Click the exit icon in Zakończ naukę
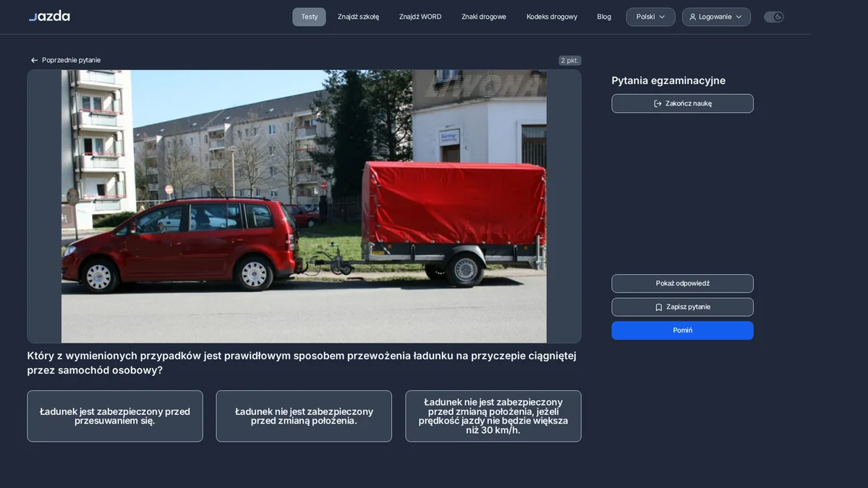 point(658,103)
